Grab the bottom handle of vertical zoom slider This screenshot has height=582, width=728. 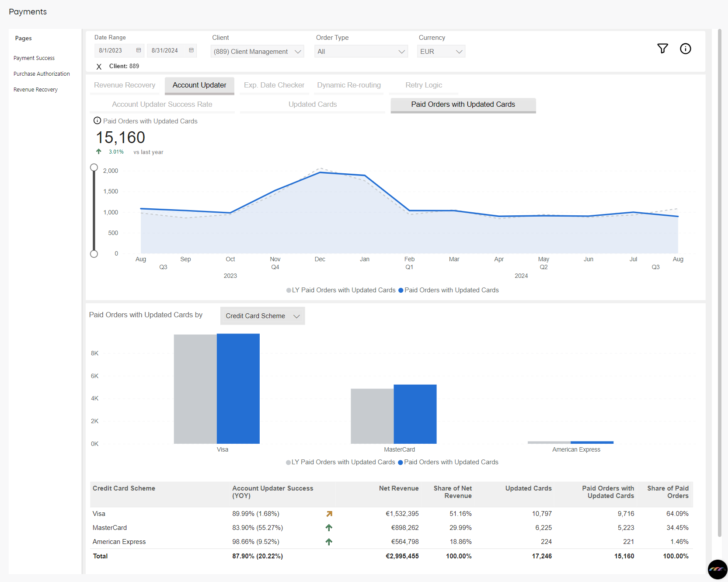[94, 254]
